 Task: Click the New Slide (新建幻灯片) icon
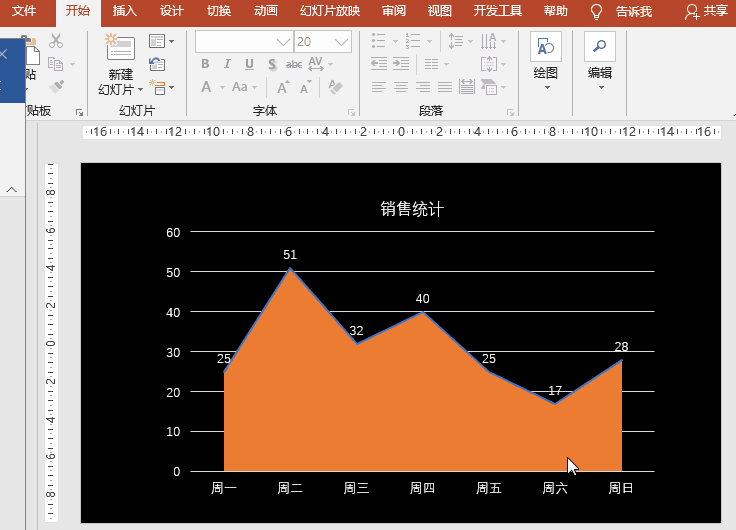click(x=120, y=47)
